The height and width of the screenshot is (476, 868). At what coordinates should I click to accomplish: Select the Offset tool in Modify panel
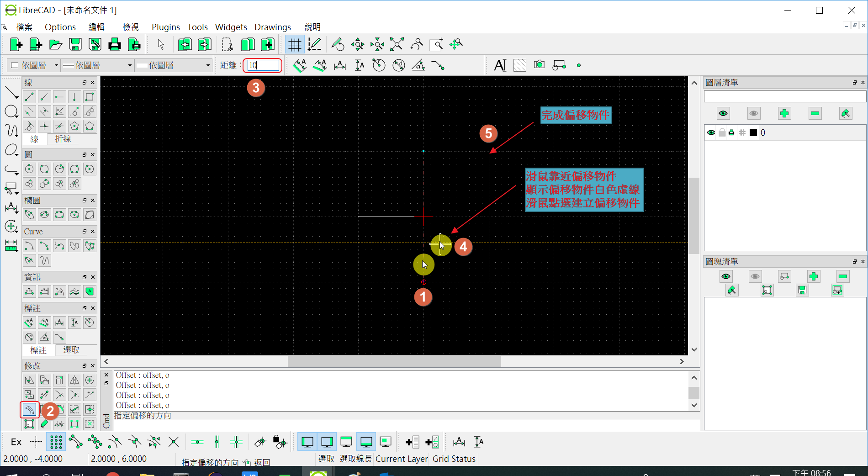pos(29,409)
